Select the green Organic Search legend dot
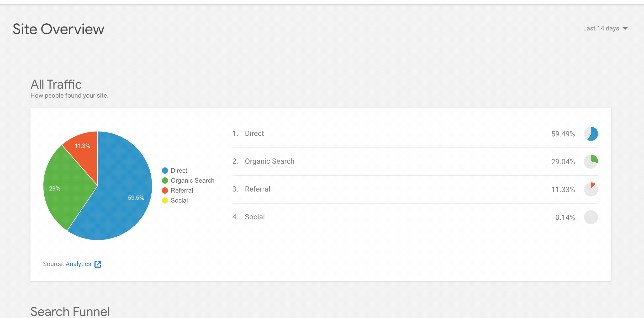The image size is (644, 318). (x=165, y=180)
